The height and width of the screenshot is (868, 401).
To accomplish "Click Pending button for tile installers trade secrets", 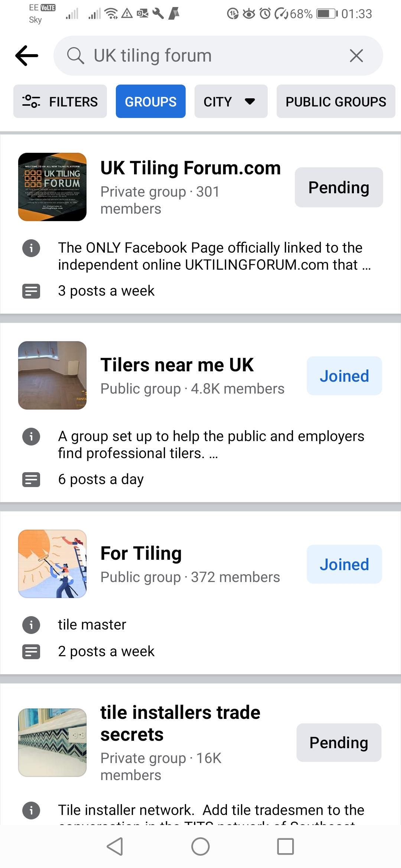I will (339, 743).
